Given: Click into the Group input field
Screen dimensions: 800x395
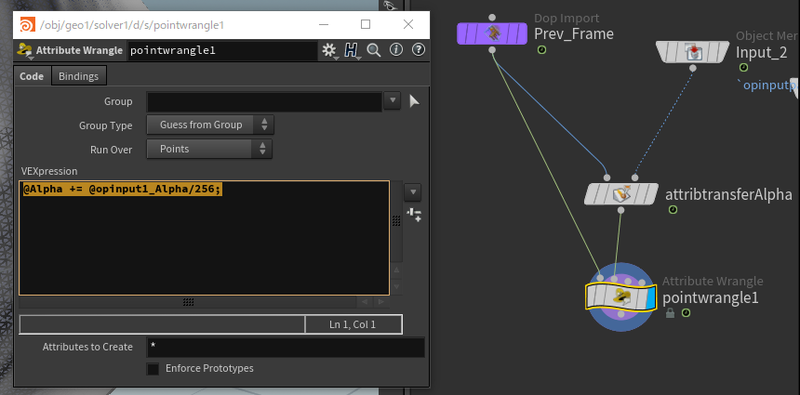Looking at the screenshot, I should tap(264, 102).
